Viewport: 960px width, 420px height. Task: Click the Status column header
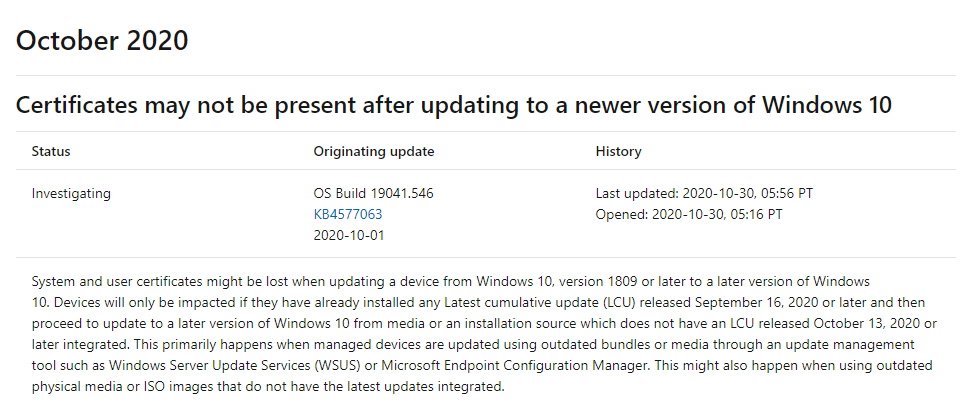click(x=51, y=151)
